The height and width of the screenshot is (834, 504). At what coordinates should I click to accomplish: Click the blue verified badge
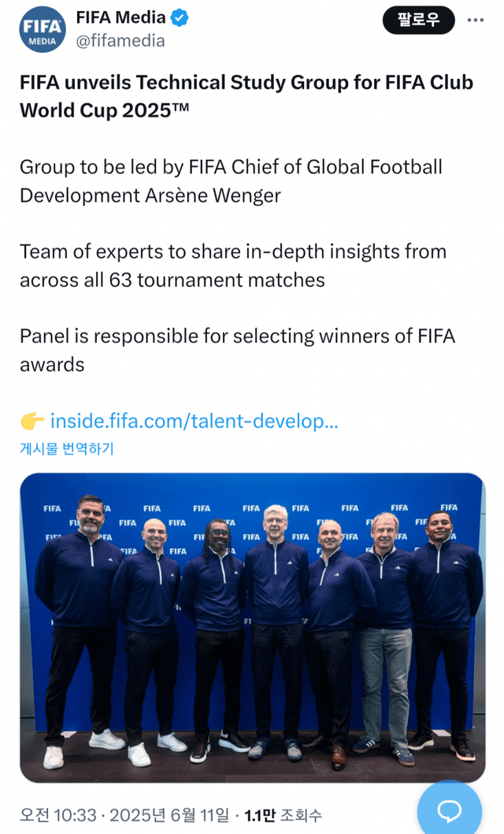(182, 17)
